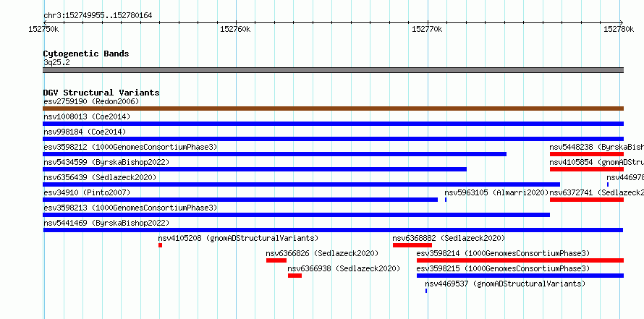Screen dimensions: 644x319
Task: Open nsv998184 (Coe2014) label
Action: (85, 132)
